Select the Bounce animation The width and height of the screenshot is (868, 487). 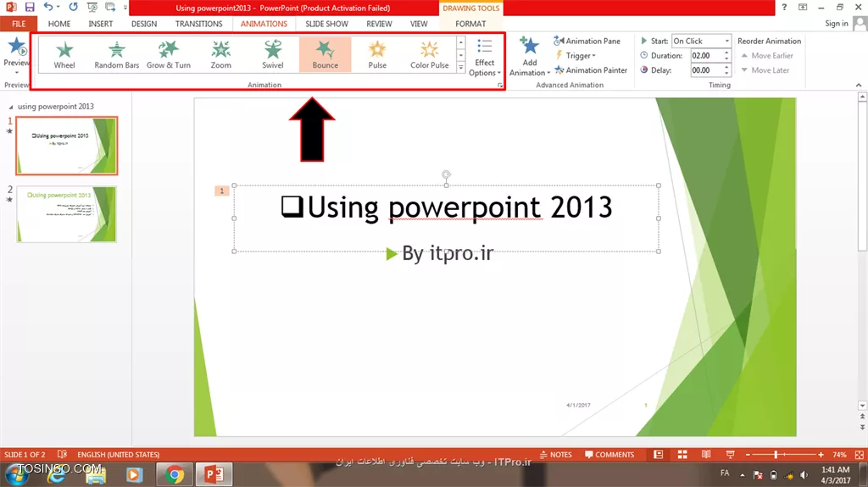[325, 55]
